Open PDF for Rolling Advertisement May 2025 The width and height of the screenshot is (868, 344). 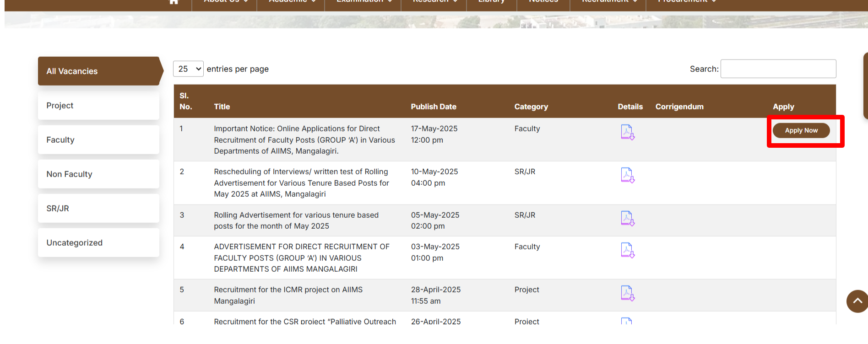pos(627,218)
